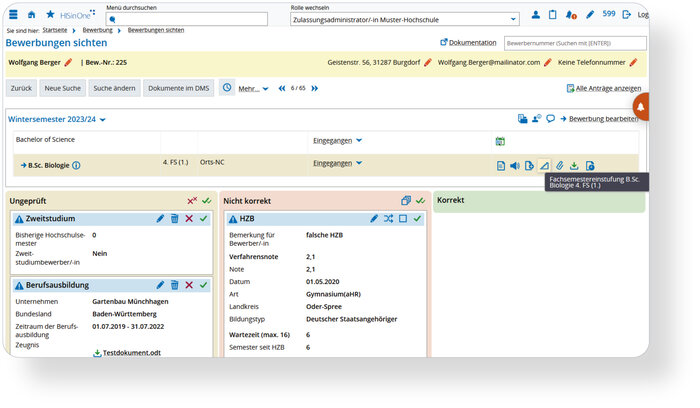Click the pencil icon next to 599

(590, 15)
